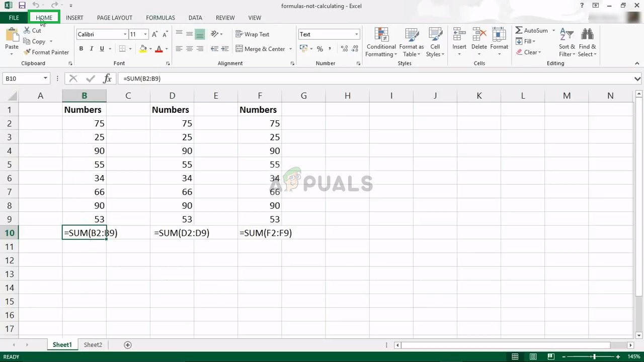644x362 pixels.
Task: Open the Calibri font name dropdown
Action: coord(125,34)
